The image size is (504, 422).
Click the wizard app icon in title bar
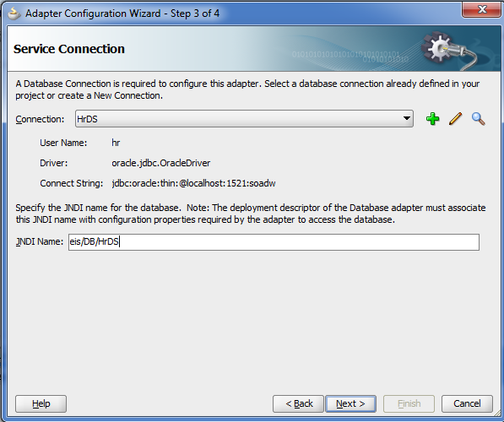14,14
